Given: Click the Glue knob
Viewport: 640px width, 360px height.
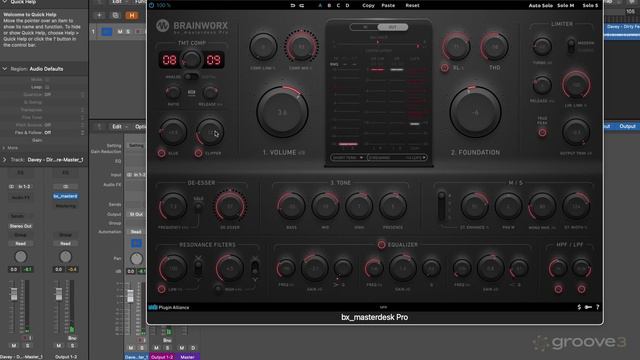Looking at the screenshot, I should (x=173, y=132).
